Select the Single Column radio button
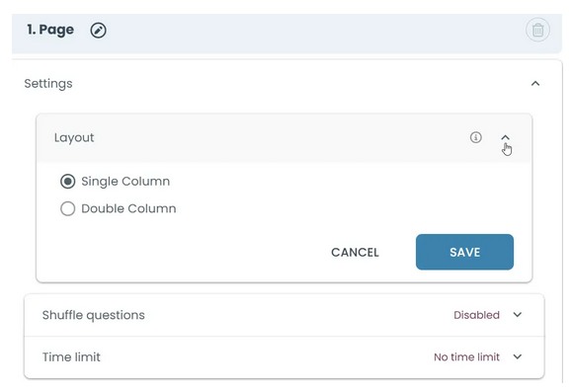Screen dimensions: 572x392 click(x=68, y=182)
